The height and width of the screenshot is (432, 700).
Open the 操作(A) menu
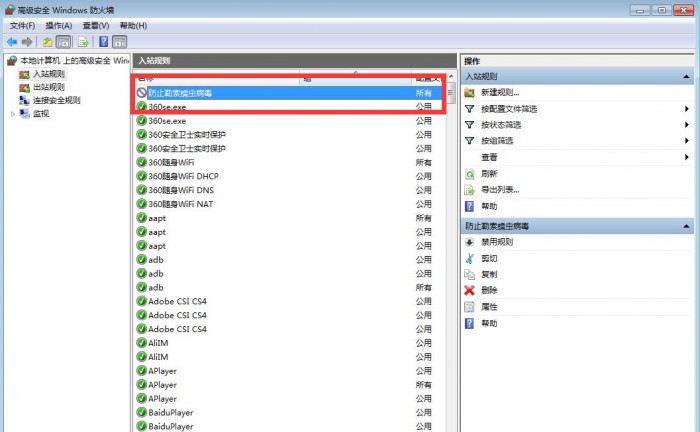(x=59, y=25)
